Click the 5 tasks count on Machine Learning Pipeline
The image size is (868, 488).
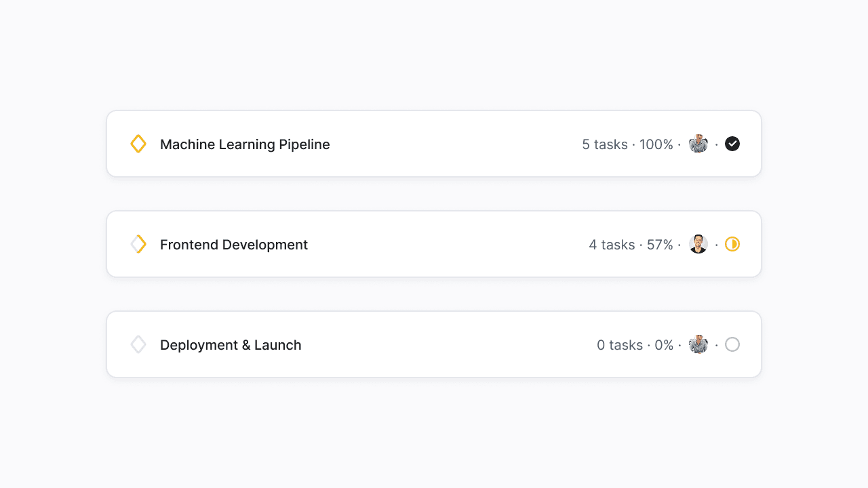tap(604, 144)
